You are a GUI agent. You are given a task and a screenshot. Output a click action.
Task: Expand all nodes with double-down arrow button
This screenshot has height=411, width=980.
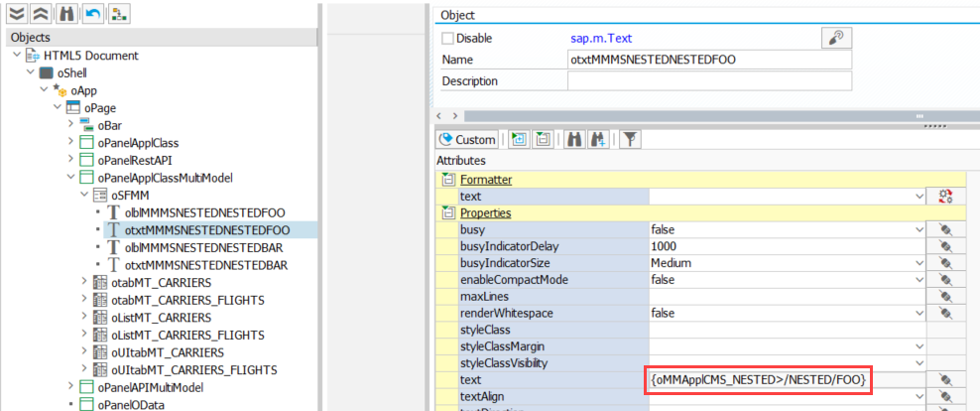click(x=16, y=13)
